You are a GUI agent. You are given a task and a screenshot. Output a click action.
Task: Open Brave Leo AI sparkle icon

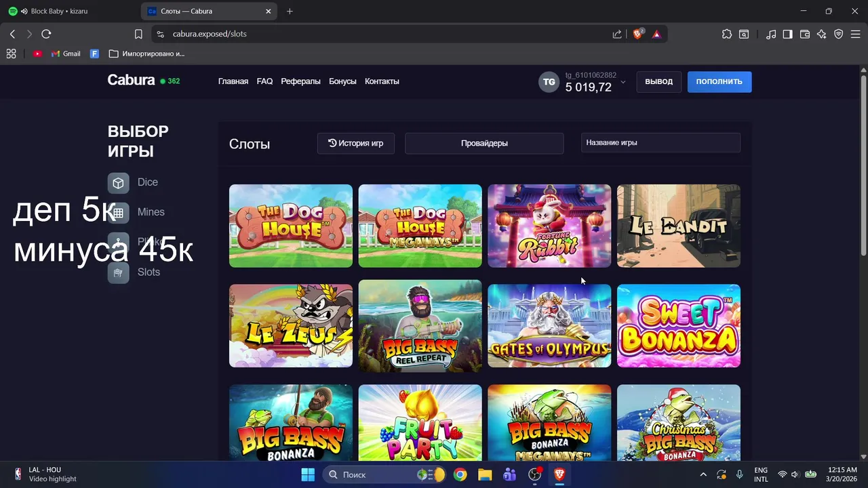822,34
